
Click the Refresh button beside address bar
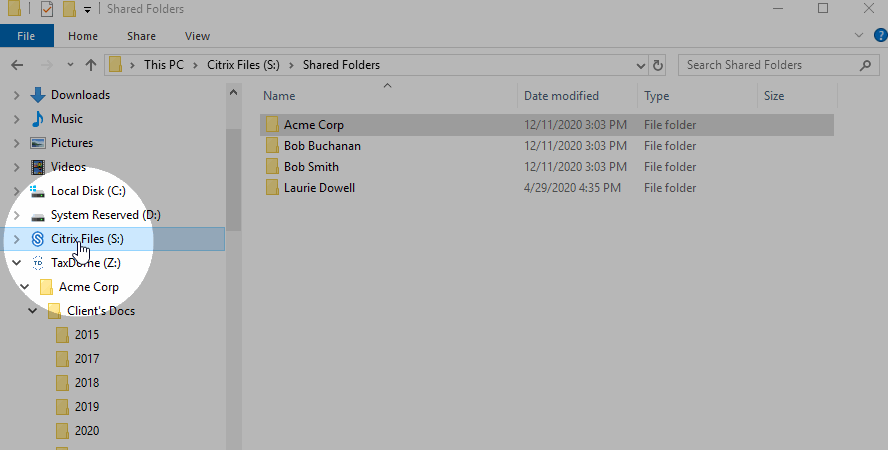click(x=658, y=65)
